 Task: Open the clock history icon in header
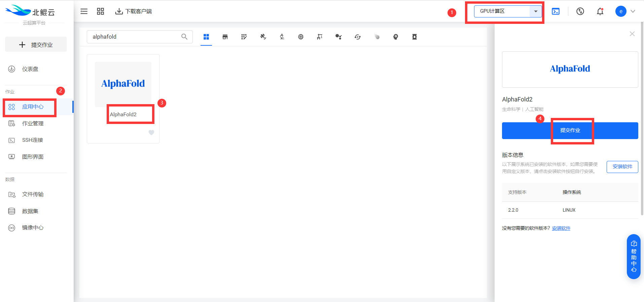580,11
